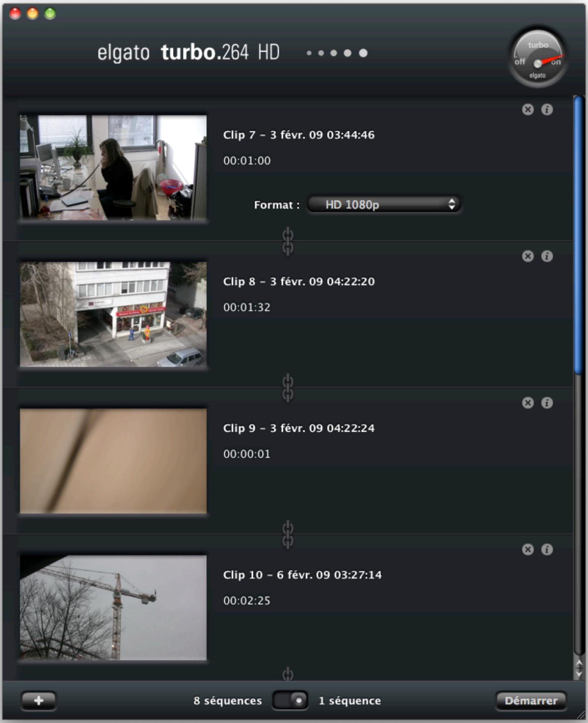Click the green zoom window button
The height and width of the screenshot is (723, 588).
coord(50,14)
